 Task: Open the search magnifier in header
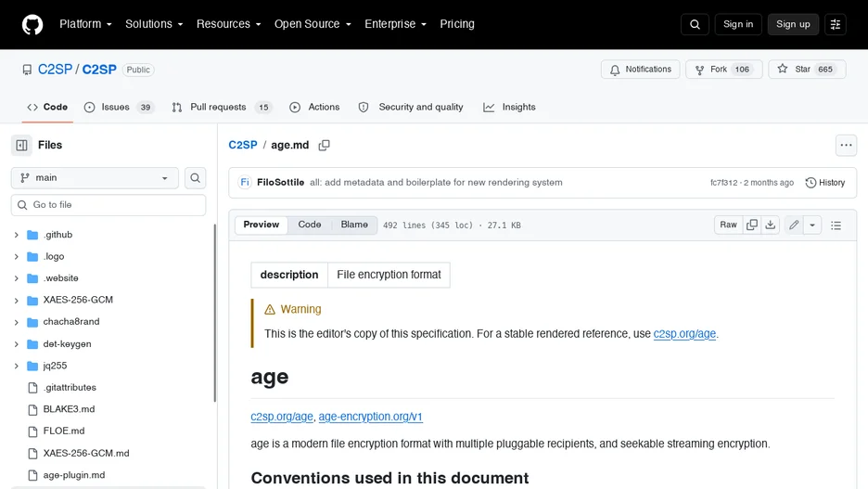pos(695,24)
